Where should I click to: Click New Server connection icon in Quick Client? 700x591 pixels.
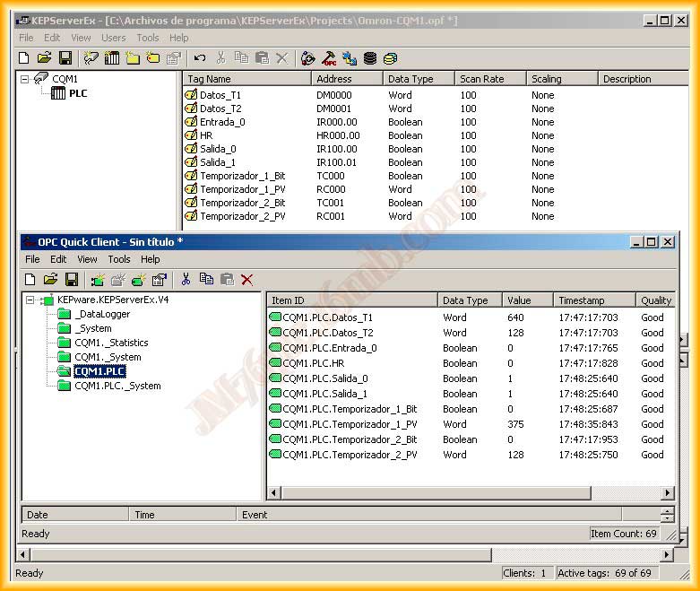[x=98, y=280]
